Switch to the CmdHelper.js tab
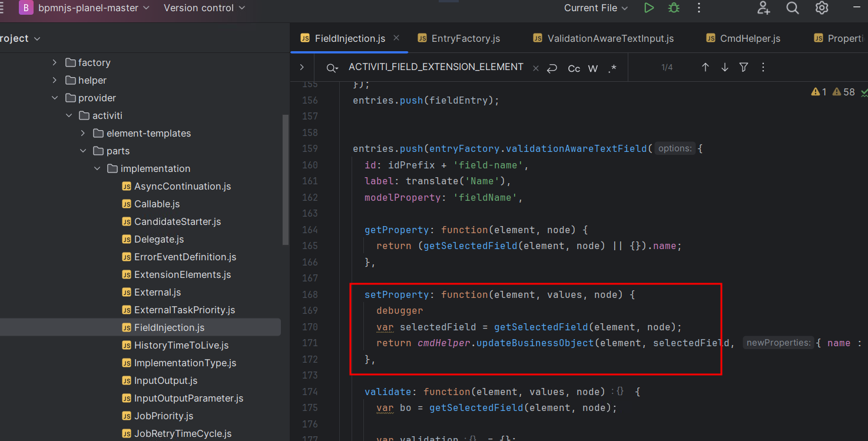 pyautogui.click(x=743, y=38)
